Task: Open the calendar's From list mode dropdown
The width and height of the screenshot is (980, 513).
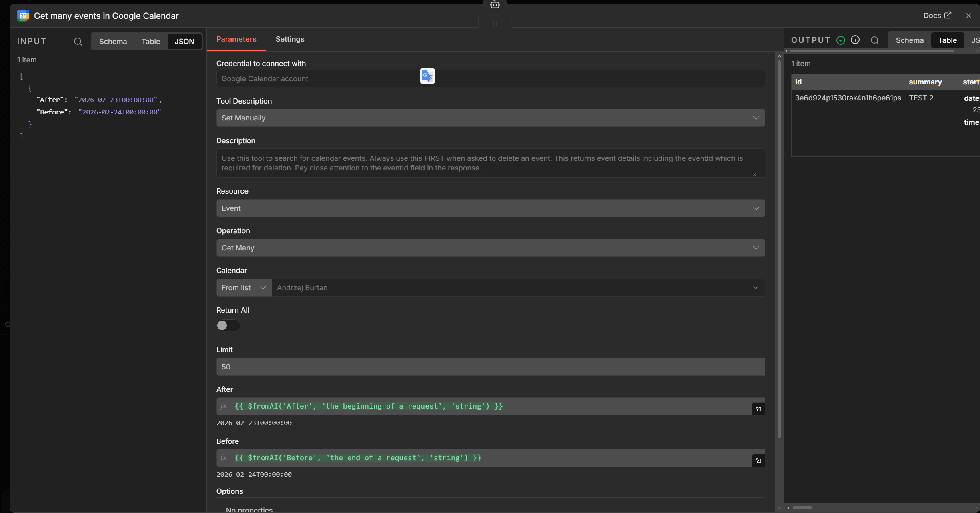Action: coord(244,288)
